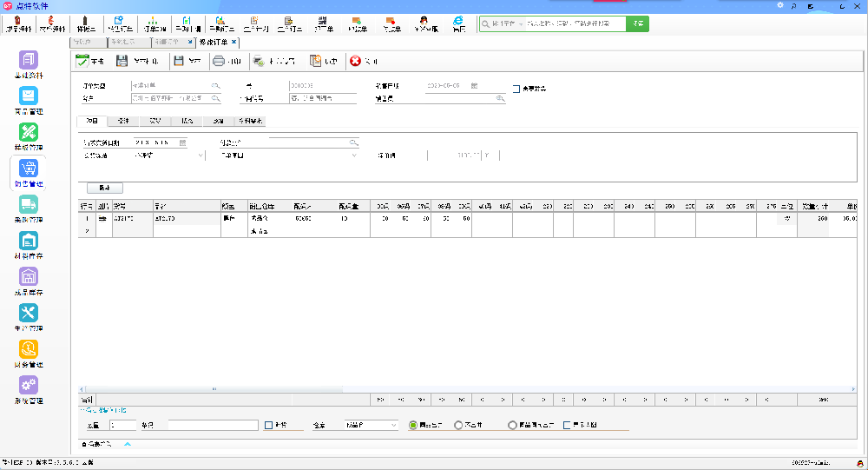Click magnifier icon in the 客户 field
868x470 pixels.
pos(216,98)
